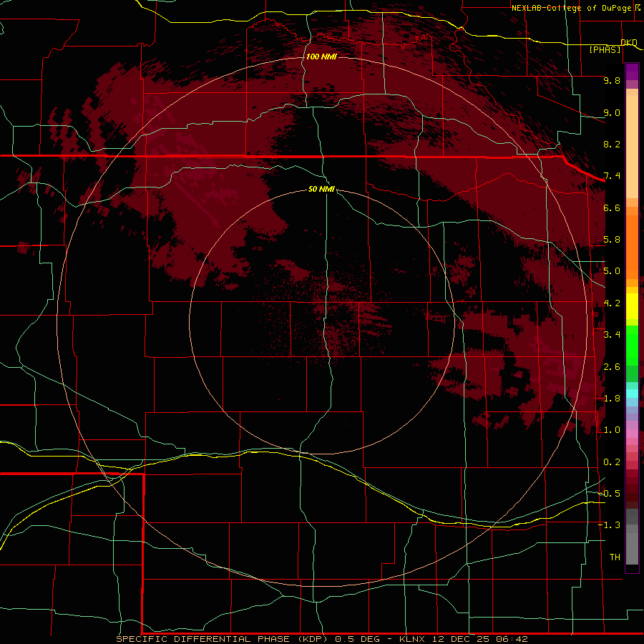Screen dimensions: 644x644
Task: Click the TH legend label
Action: tap(615, 557)
